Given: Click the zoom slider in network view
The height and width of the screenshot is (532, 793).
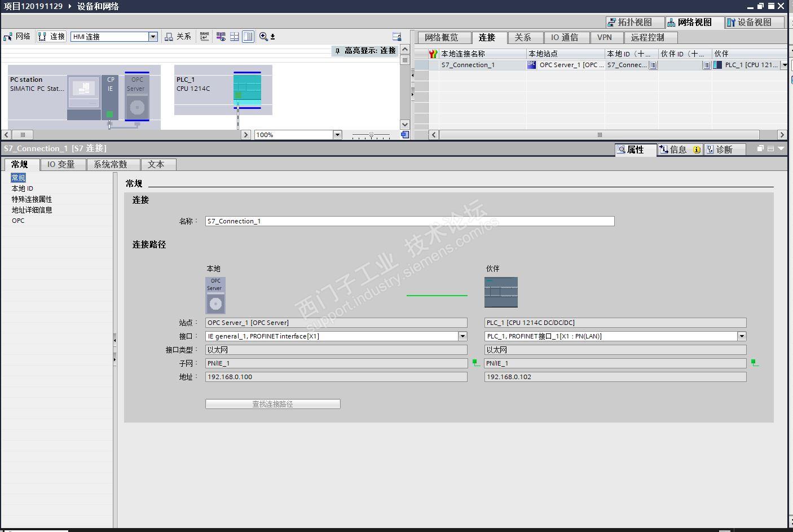Looking at the screenshot, I should [371, 135].
